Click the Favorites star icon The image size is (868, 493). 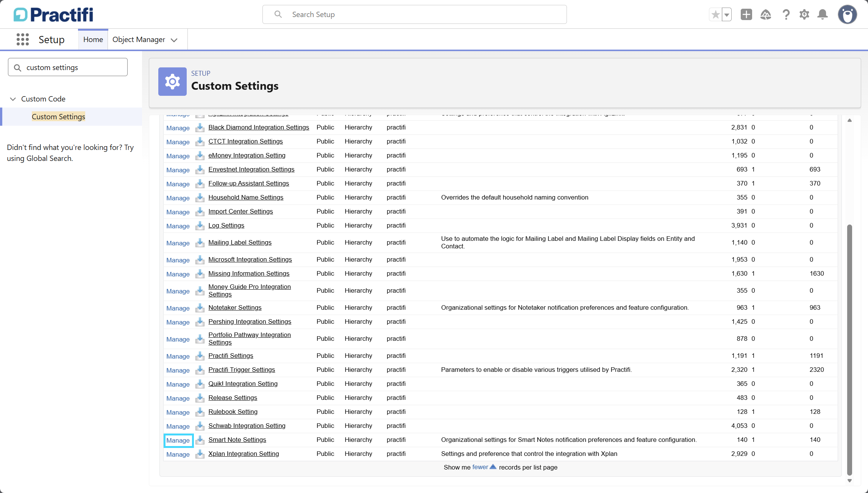(x=715, y=15)
